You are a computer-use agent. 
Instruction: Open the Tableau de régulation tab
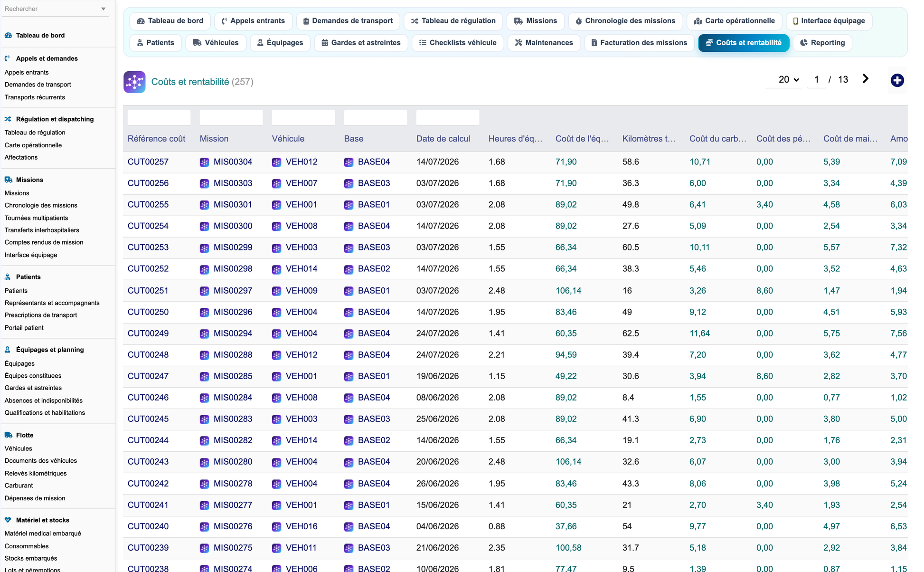coord(453,21)
